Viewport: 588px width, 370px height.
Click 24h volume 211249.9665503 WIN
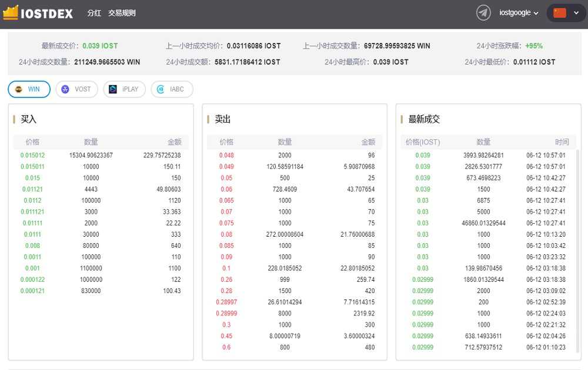(107, 62)
